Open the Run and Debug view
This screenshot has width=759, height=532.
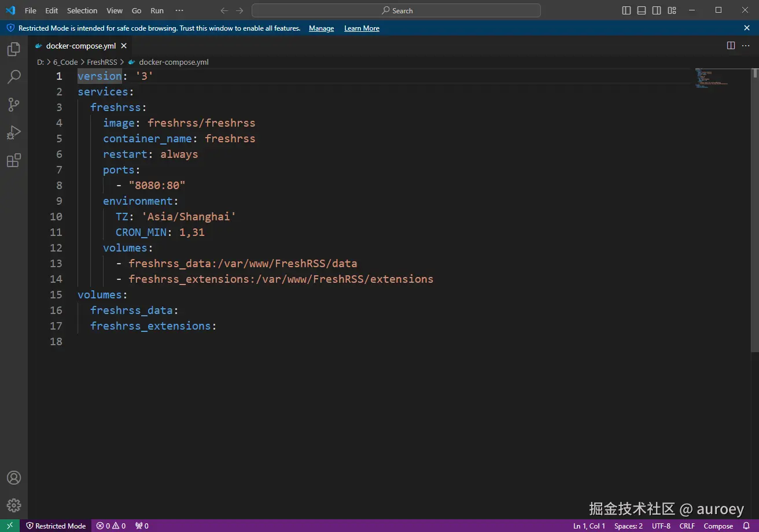click(x=14, y=132)
